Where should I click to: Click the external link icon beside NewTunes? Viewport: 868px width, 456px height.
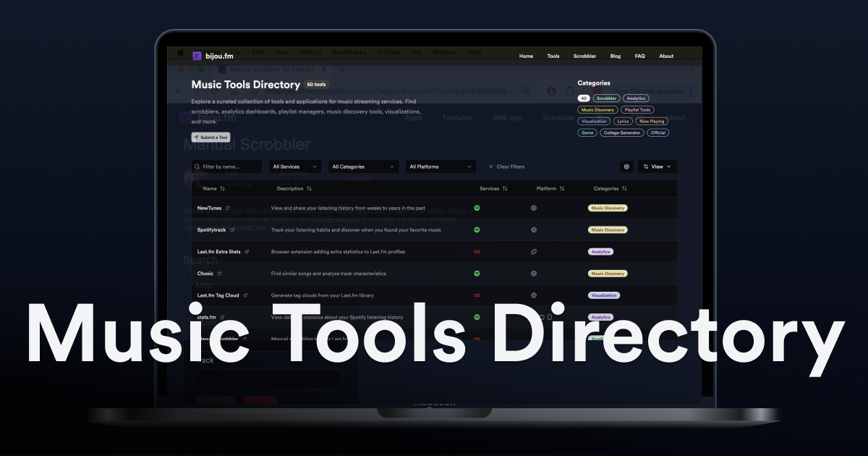(228, 208)
